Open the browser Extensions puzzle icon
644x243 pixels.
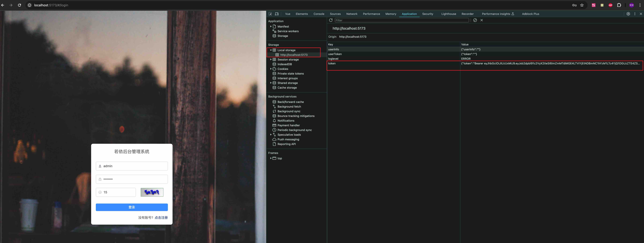619,5
